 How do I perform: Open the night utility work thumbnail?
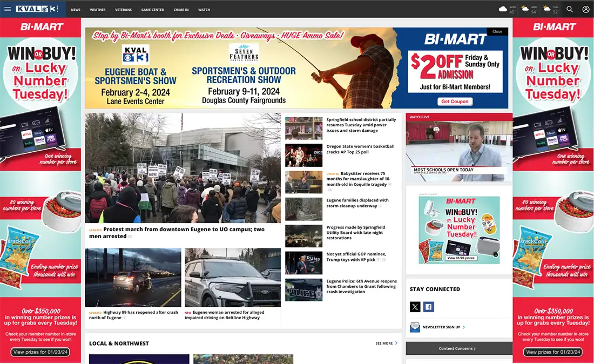(304, 236)
